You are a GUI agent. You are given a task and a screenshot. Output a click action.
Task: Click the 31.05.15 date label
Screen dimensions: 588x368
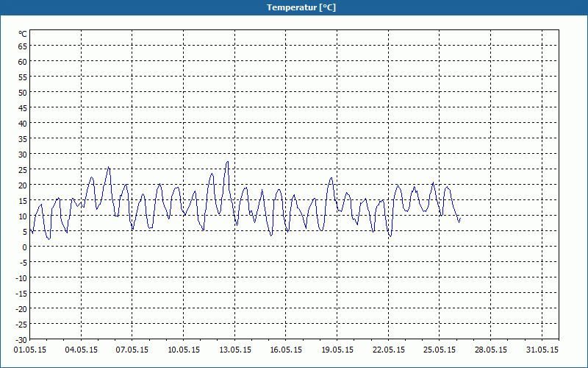(542, 350)
